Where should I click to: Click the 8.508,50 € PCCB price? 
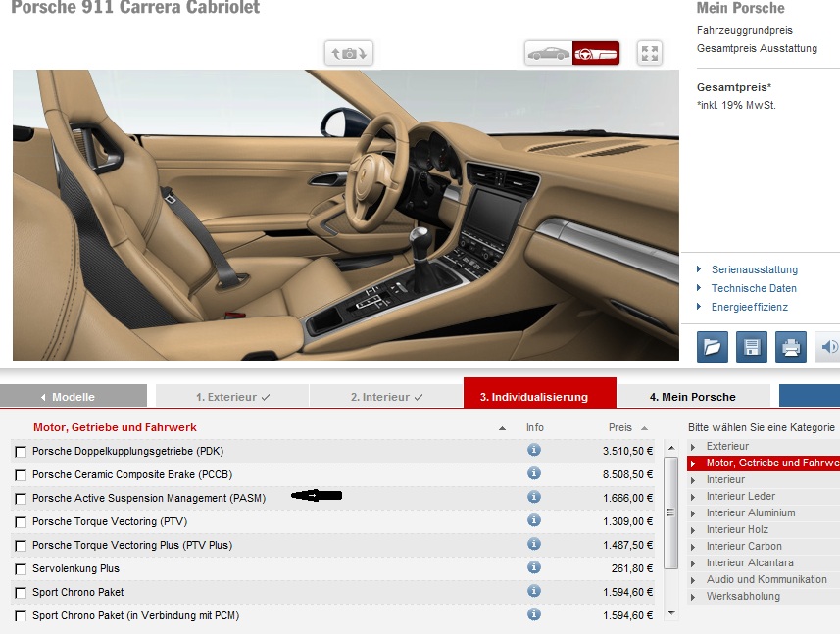coord(627,474)
